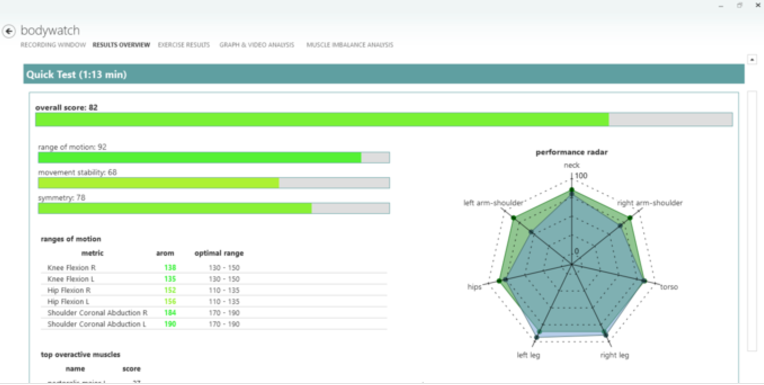Click the left arm-shoulder radar label
Image resolution: width=764 pixels, height=385 pixels.
[493, 203]
